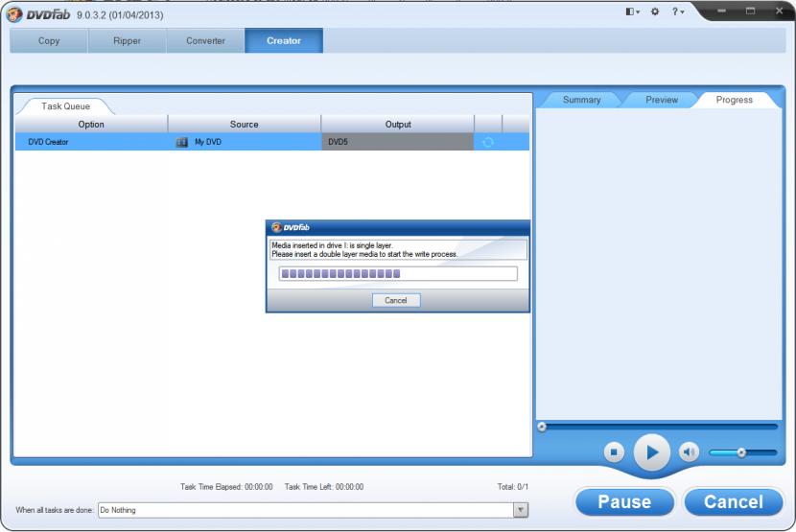Click the Option column header
796x532 pixels.
(x=91, y=124)
